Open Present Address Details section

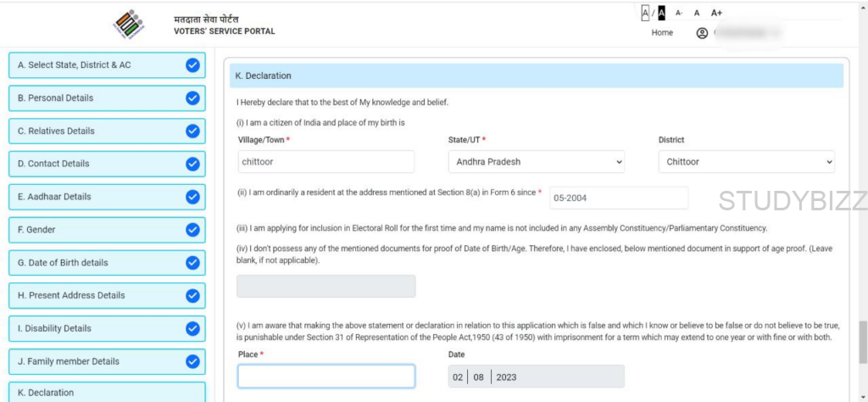click(93, 295)
